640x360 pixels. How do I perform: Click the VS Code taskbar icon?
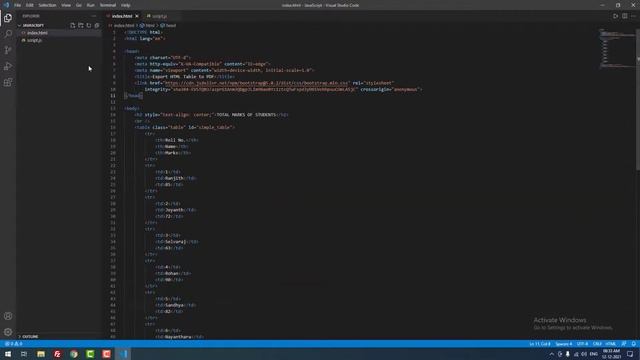click(124, 354)
